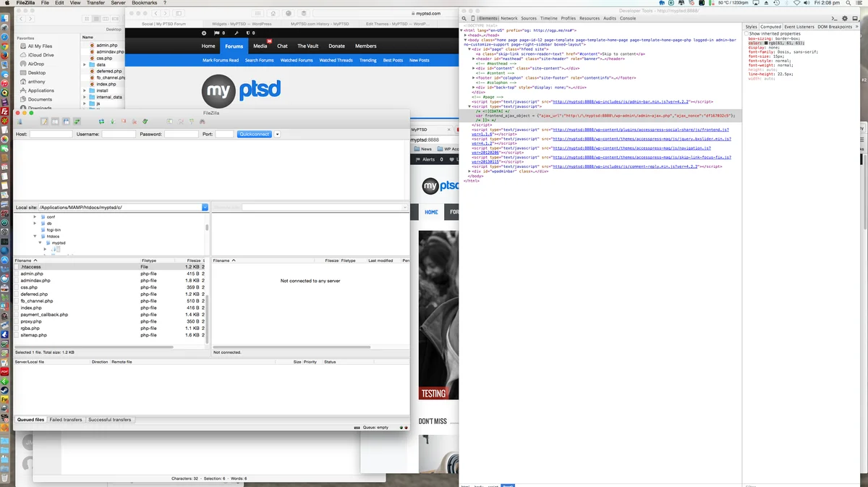Click wrench icon in MyPTSD admin bar
Image resolution: width=868 pixels, height=487 pixels.
pyautogui.click(x=237, y=33)
